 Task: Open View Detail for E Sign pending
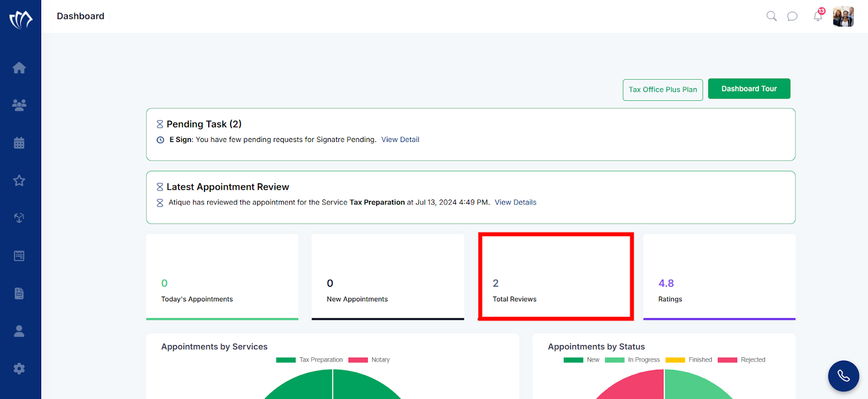coord(400,139)
